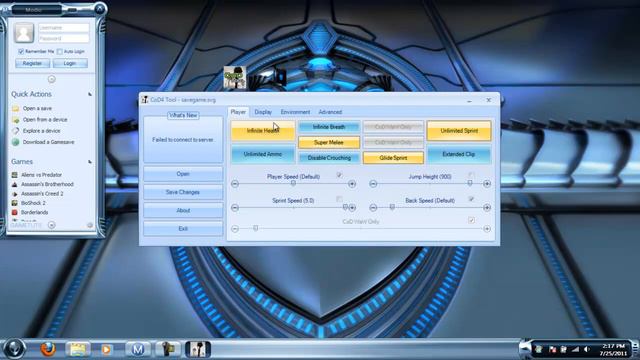Click the icon next to Explore a device

(16, 131)
